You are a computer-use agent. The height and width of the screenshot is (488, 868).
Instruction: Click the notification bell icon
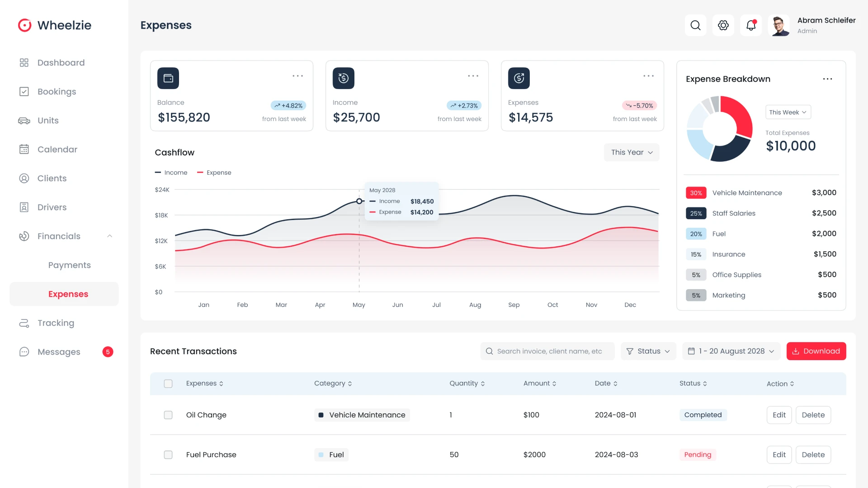(750, 25)
